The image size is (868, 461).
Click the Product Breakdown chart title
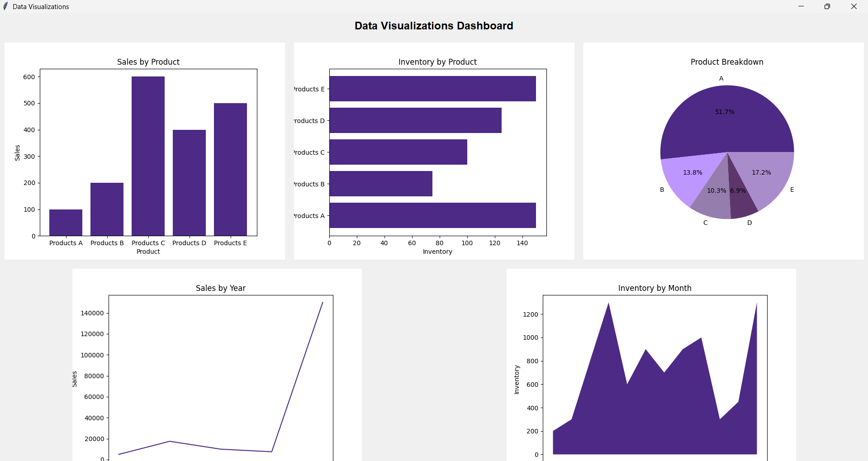727,62
